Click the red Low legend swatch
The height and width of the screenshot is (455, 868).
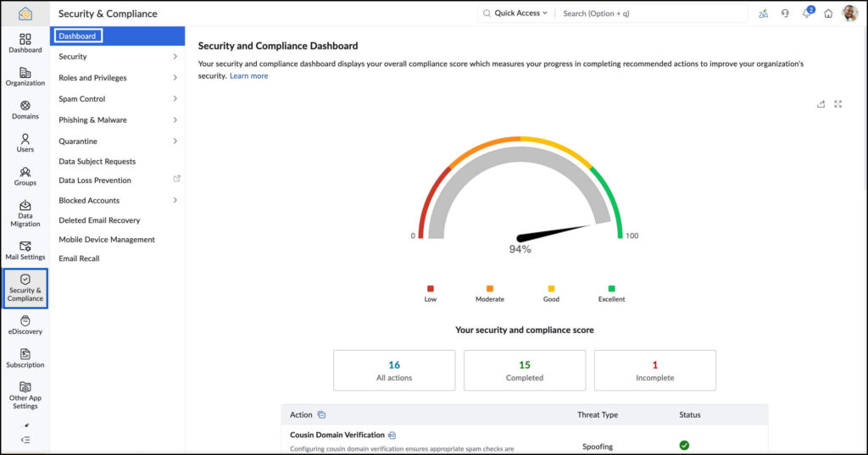tap(431, 288)
